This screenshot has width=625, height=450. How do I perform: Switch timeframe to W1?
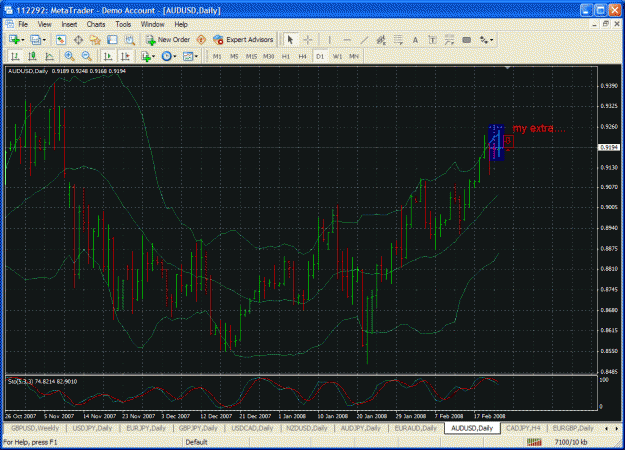point(337,56)
